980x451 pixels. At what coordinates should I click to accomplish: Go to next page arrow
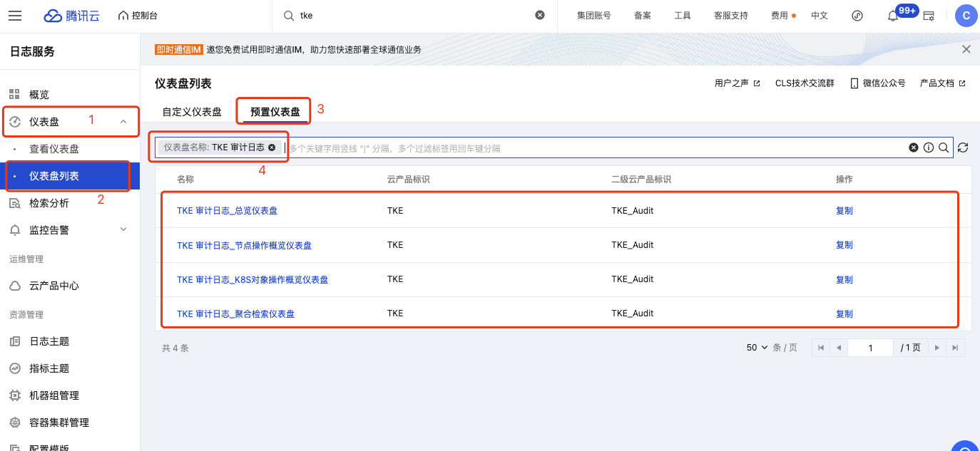[937, 348]
